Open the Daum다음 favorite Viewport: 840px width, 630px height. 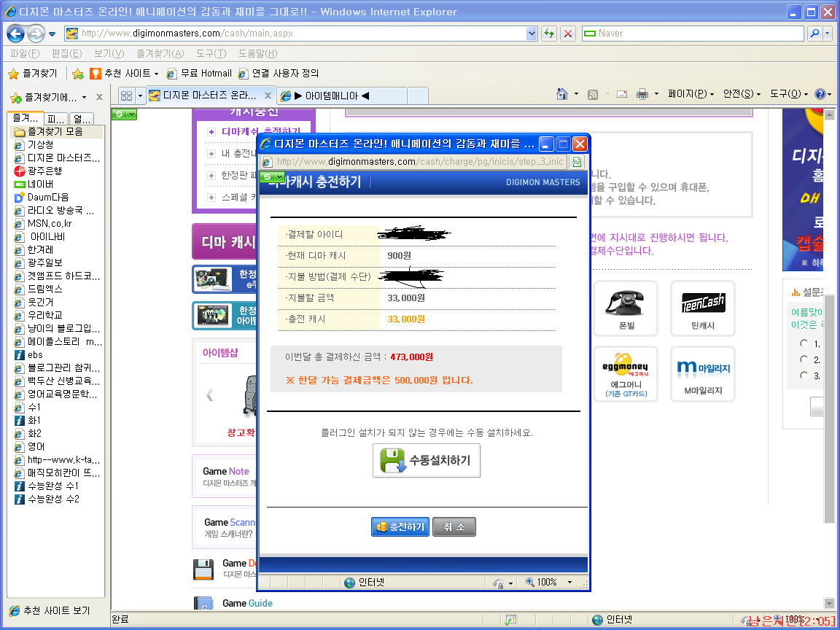42,197
